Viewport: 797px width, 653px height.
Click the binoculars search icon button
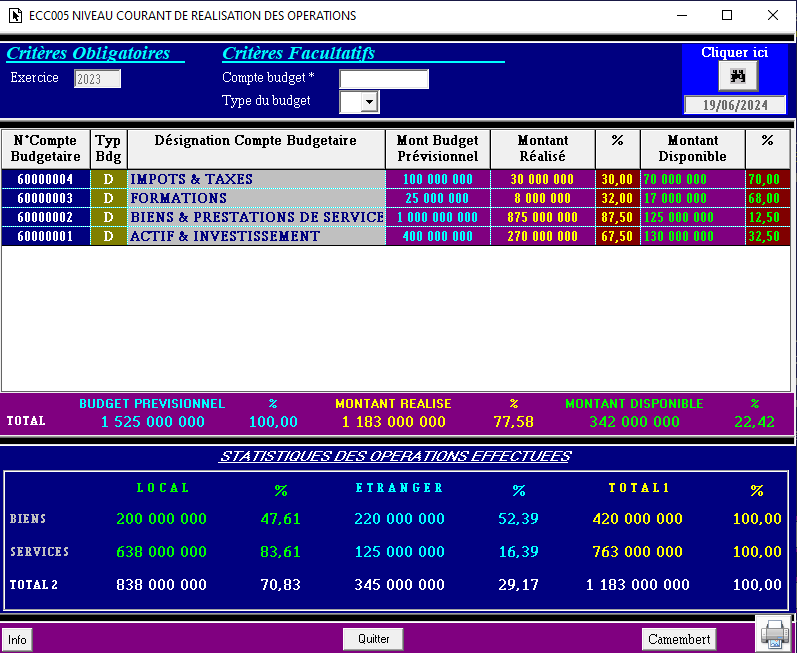point(738,76)
